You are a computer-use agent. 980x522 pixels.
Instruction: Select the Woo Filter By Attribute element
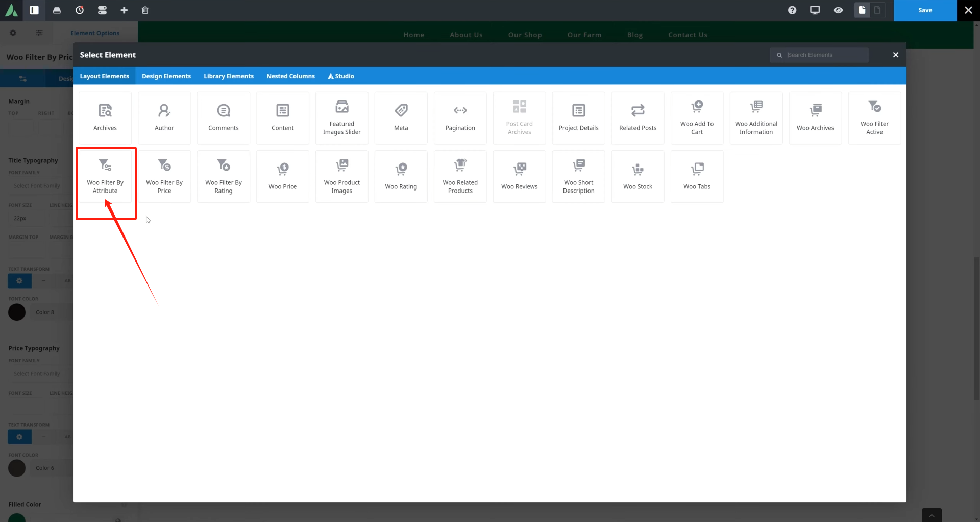tap(105, 176)
